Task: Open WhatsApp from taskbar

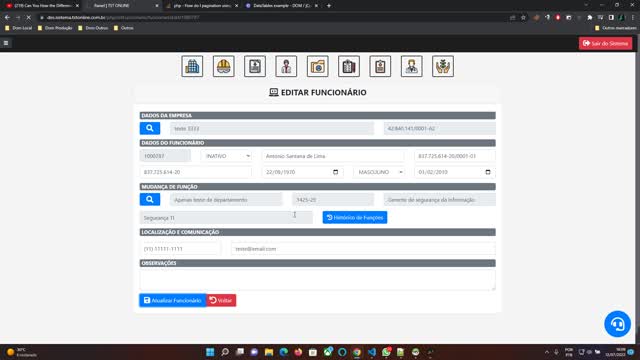Action: (x=386, y=352)
